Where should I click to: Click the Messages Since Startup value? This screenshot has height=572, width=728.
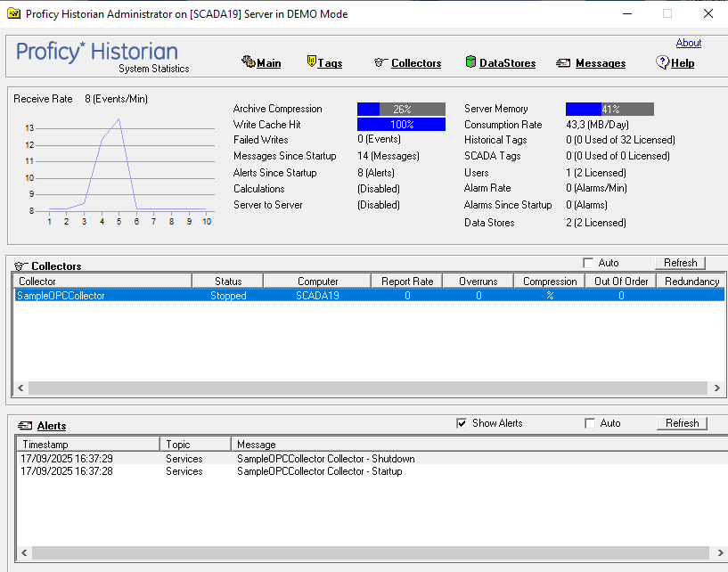tap(389, 156)
